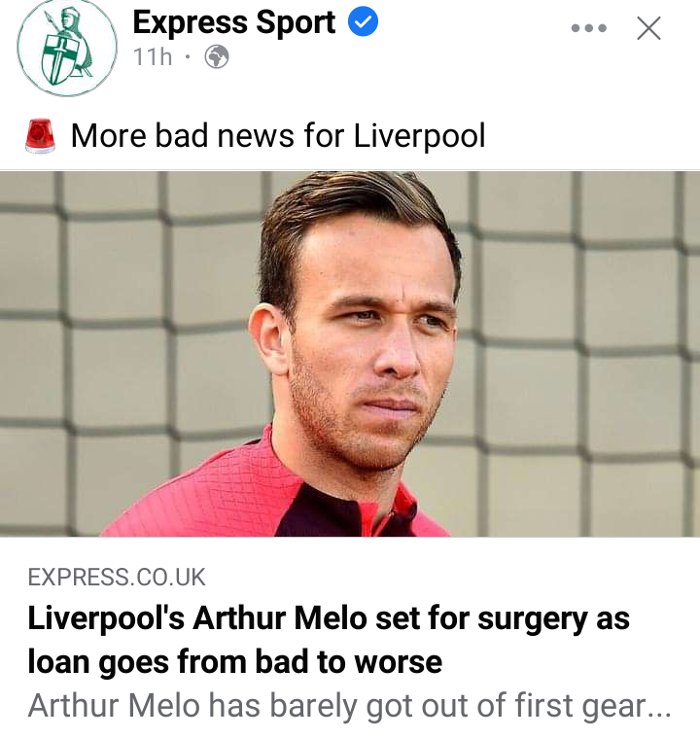
Task: Click the 'More bad news for Liverpool' caption
Action: click(278, 136)
